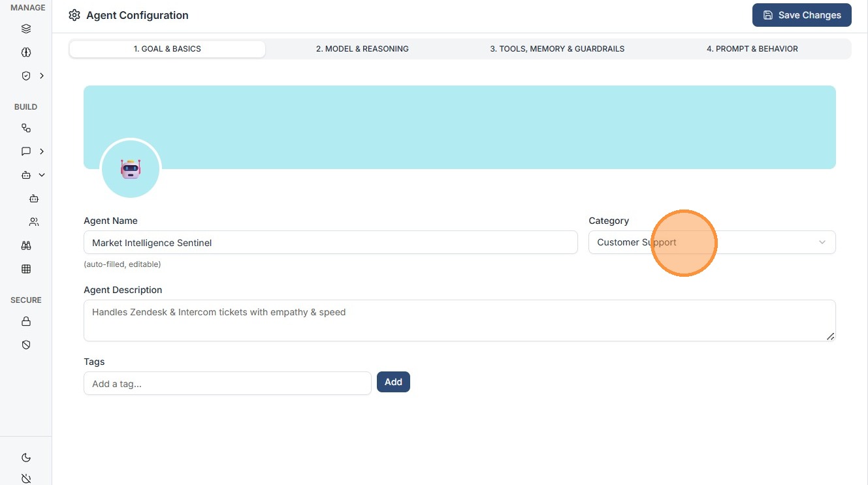Click the padlock icon under Secure

click(x=26, y=321)
